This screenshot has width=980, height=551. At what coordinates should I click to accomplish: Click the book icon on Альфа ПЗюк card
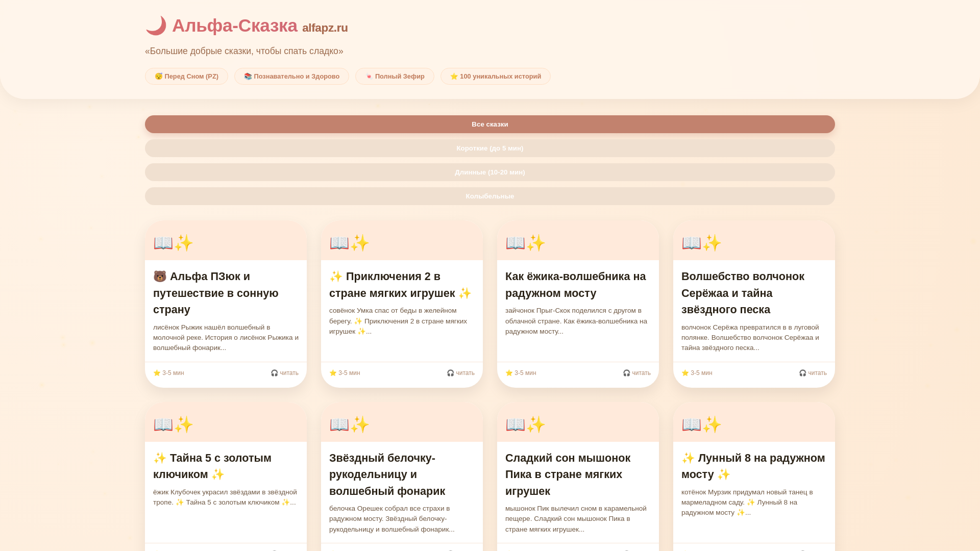click(163, 243)
